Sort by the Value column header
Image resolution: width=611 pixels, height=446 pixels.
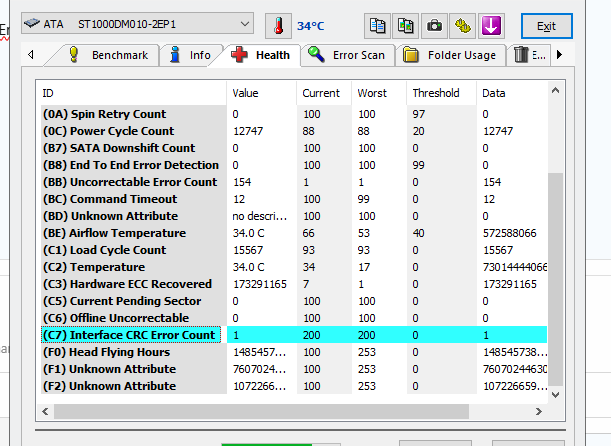[x=261, y=93]
